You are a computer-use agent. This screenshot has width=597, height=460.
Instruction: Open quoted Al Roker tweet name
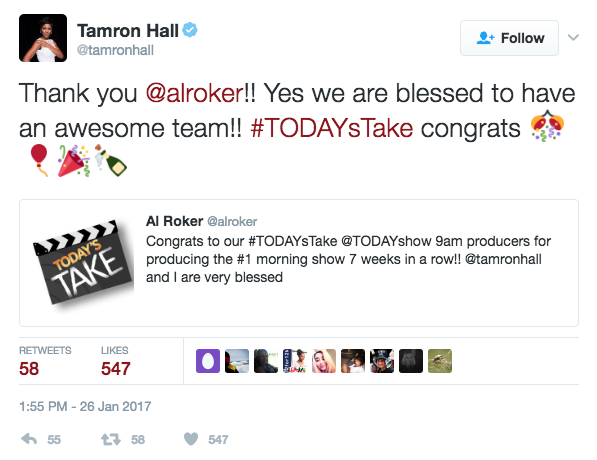coord(174,221)
